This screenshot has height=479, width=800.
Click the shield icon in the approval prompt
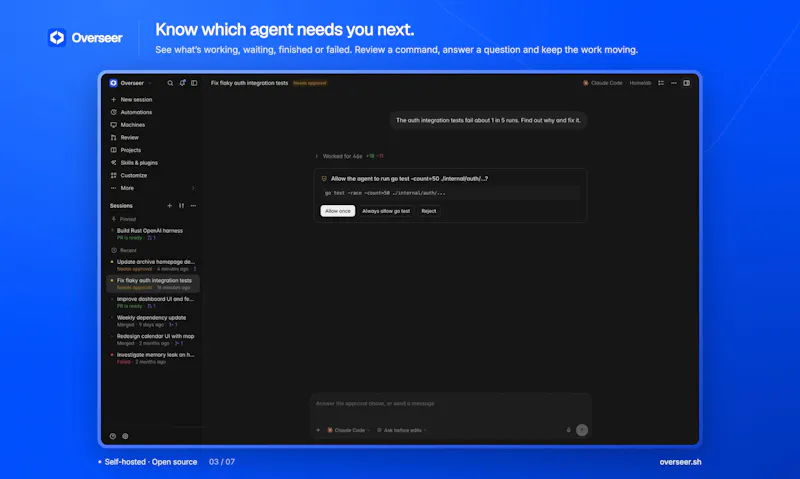324,179
